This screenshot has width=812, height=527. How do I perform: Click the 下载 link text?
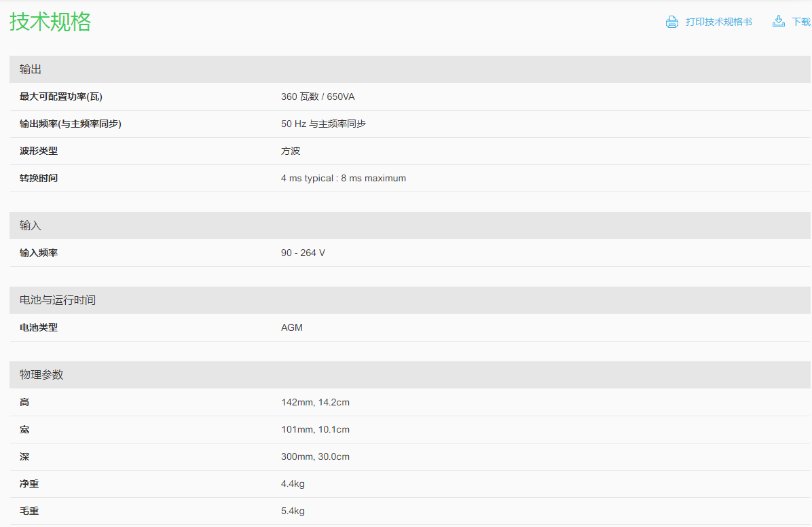801,22
